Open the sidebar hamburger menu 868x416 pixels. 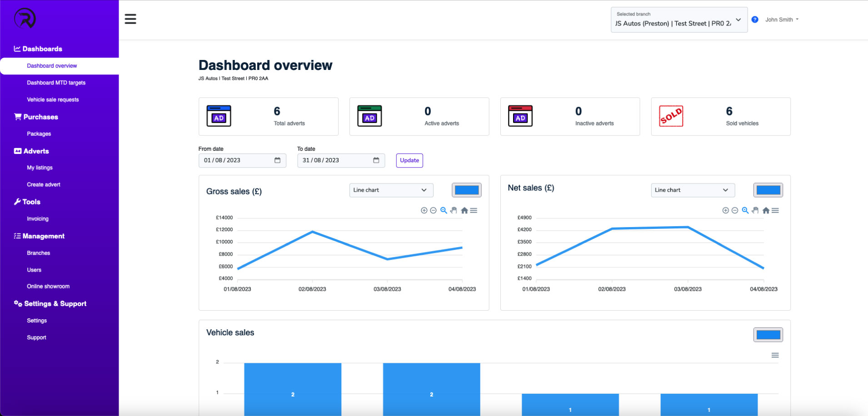(x=130, y=19)
